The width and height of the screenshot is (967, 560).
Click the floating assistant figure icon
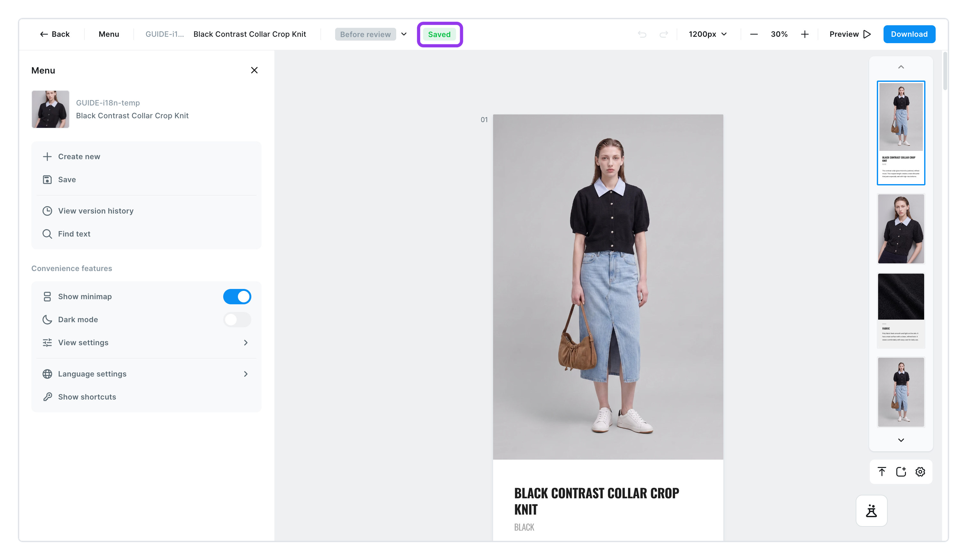click(x=871, y=511)
